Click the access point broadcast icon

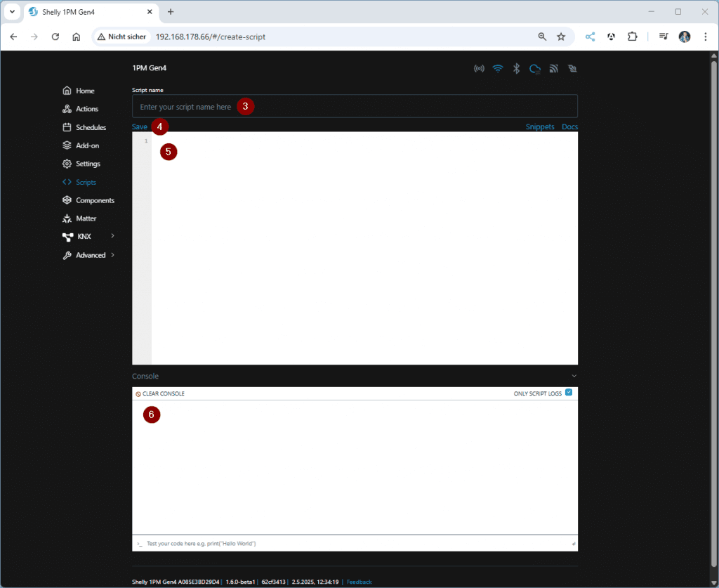(480, 68)
